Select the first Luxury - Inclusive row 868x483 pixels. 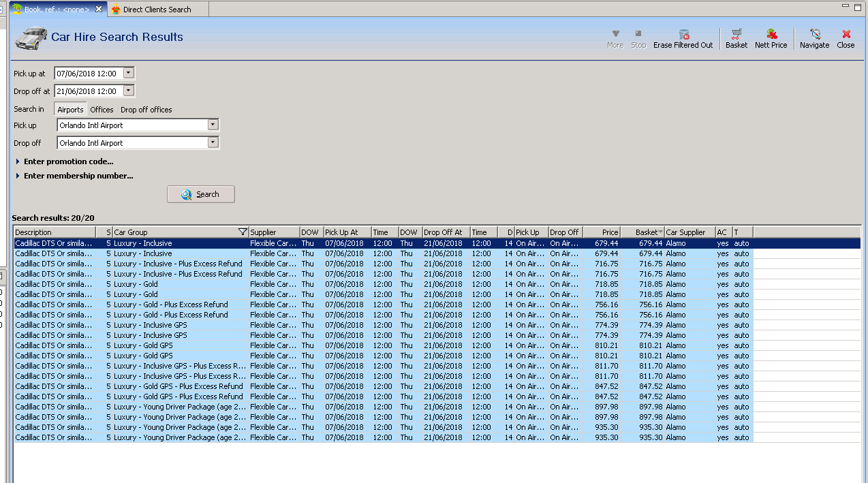(436, 243)
